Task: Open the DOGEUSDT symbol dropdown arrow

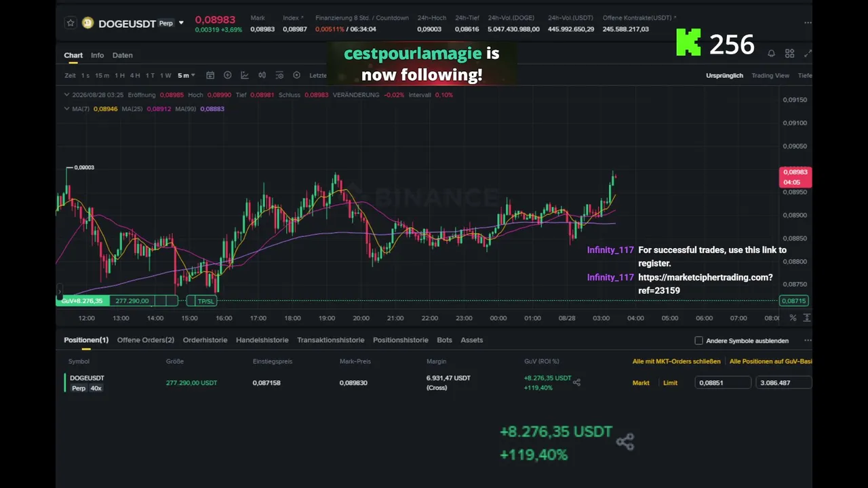Action: (181, 23)
